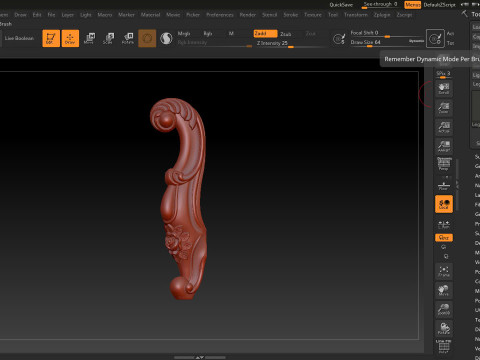Viewport: 480px width, 360px height.
Task: Open the Marker menu
Action: (126, 15)
